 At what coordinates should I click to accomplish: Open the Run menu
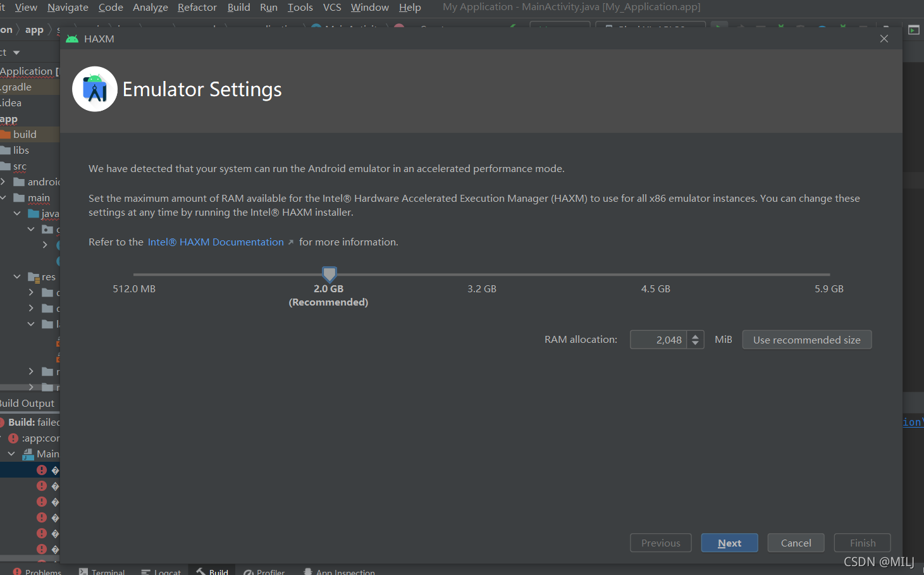coord(269,8)
